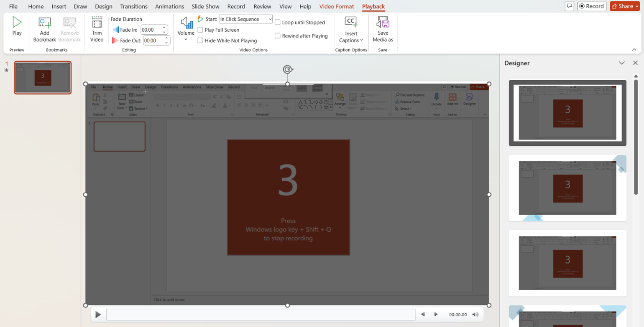Click the Save Media as icon
The image size is (644, 327).
point(383,23)
